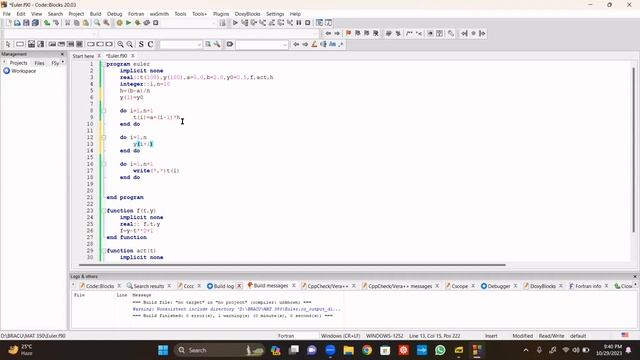Image resolution: width=640 pixels, height=360 pixels.
Task: Paste using the Paste toolbar icon
Action: (x=86, y=23)
